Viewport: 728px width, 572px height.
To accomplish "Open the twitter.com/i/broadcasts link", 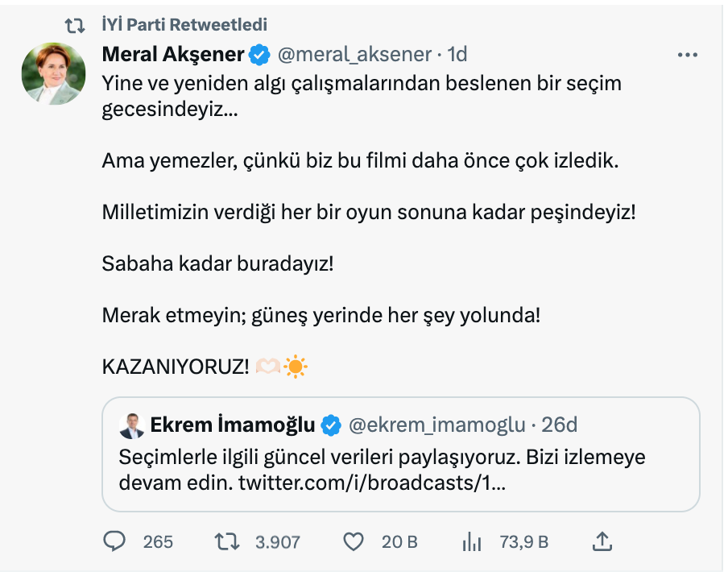I will (371, 484).
